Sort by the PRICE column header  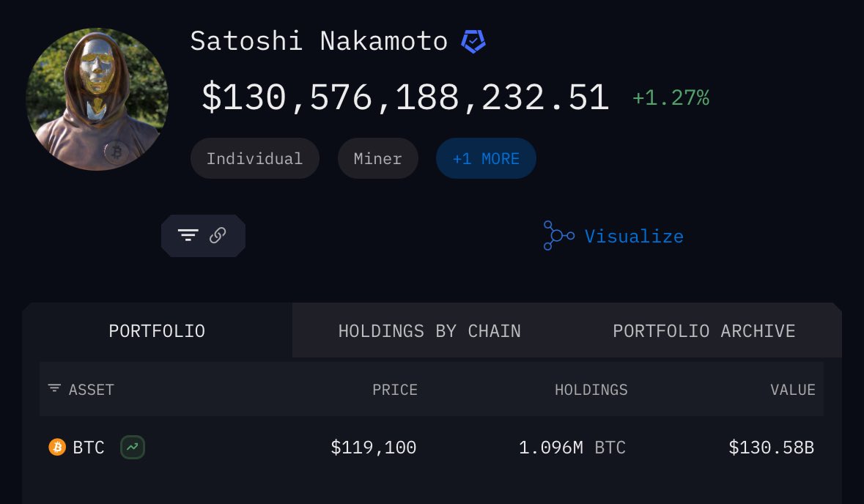click(x=395, y=390)
